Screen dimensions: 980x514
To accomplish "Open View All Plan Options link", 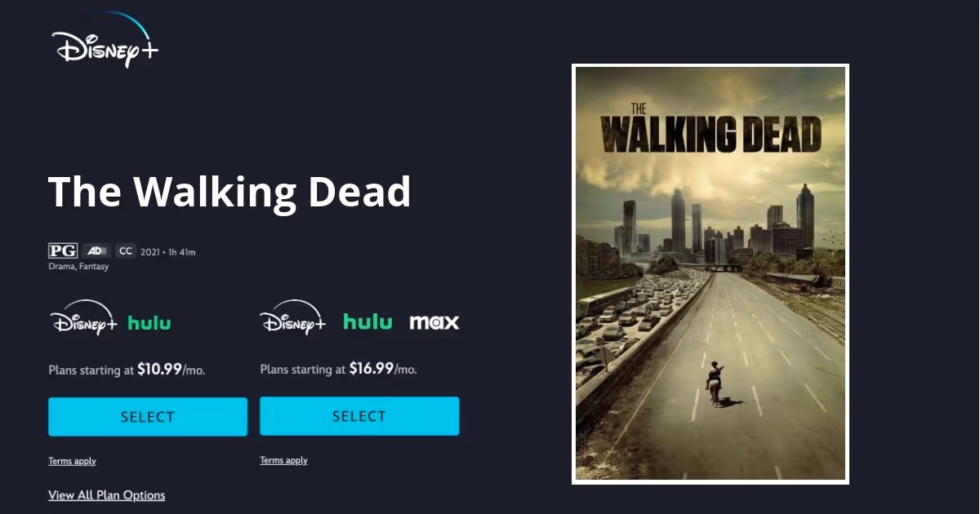I will (107, 495).
